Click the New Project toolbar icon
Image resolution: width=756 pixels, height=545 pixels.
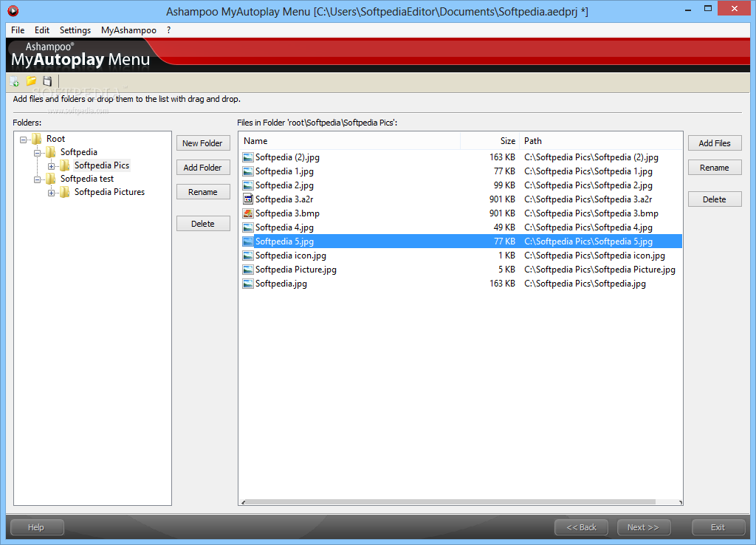click(15, 81)
